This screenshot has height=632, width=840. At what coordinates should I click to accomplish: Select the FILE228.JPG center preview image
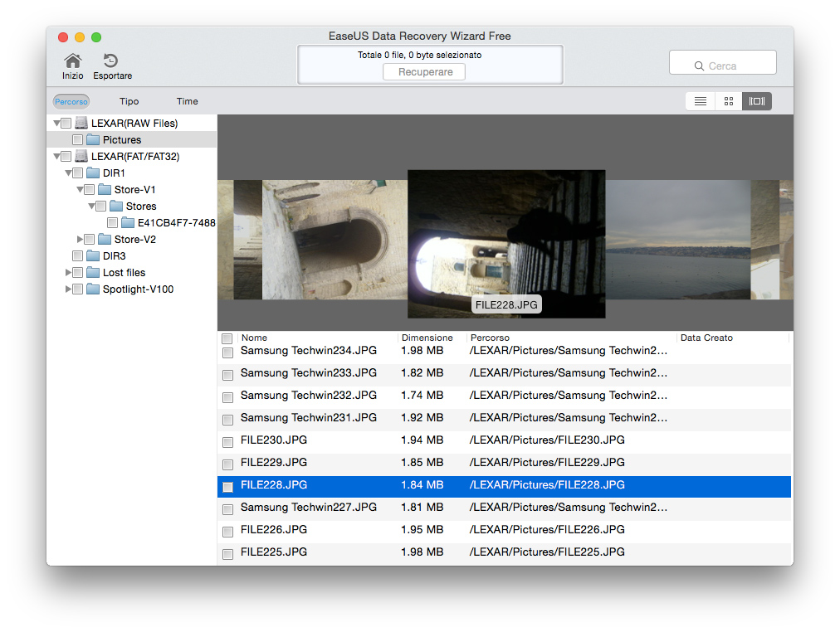pyautogui.click(x=506, y=244)
